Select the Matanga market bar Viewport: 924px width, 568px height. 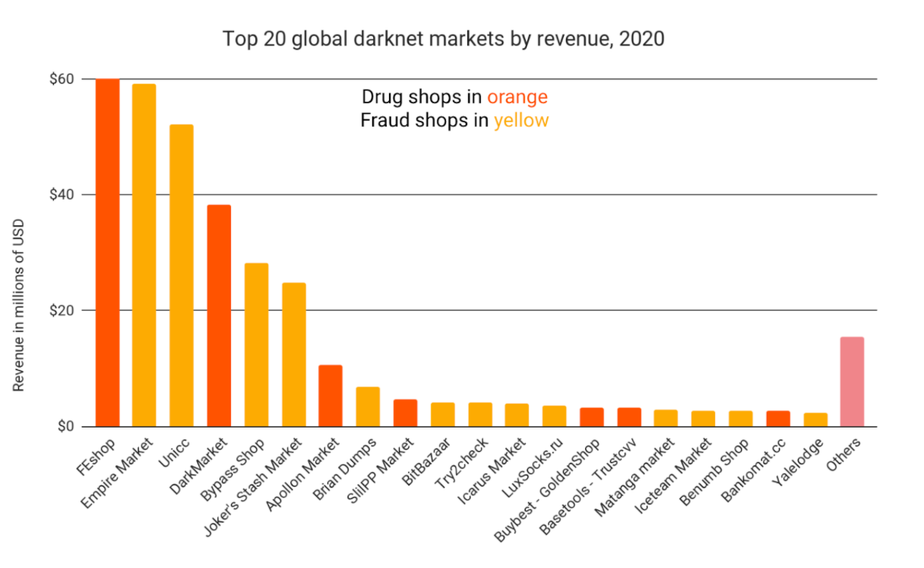point(666,418)
